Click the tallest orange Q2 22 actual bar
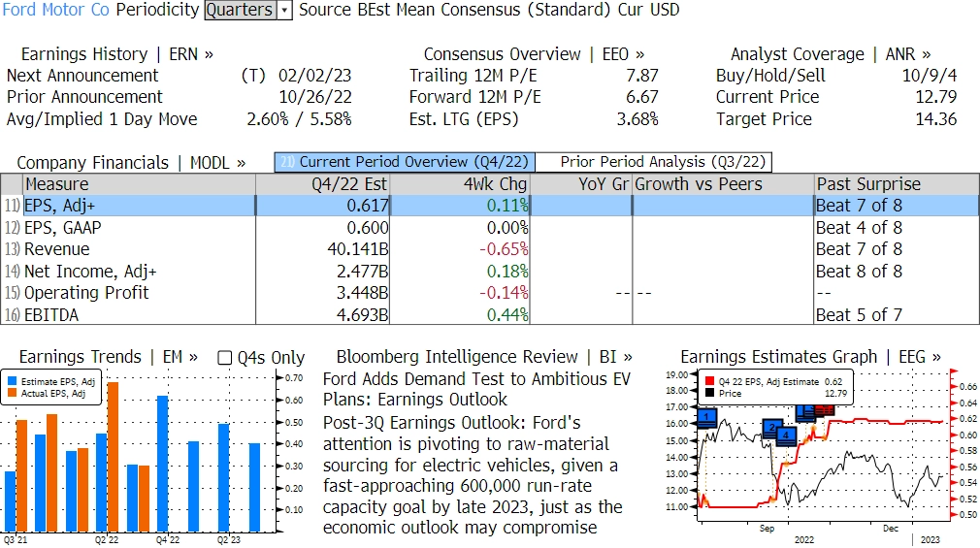980x548 pixels. point(114,457)
